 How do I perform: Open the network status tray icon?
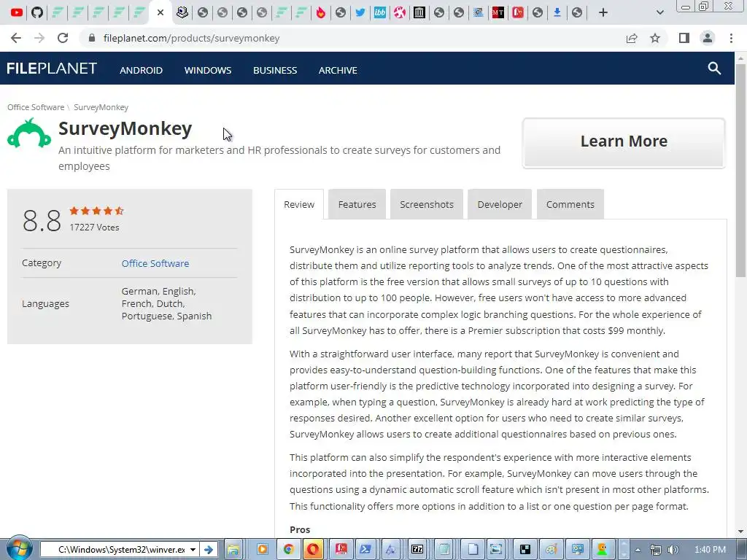coord(656,550)
